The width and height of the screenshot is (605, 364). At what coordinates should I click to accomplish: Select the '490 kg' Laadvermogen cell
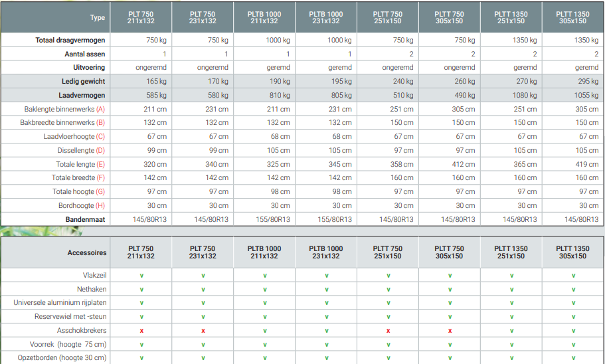465,96
